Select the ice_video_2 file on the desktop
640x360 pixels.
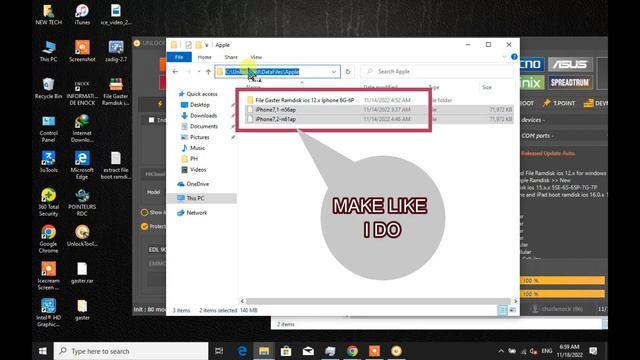coord(116,14)
